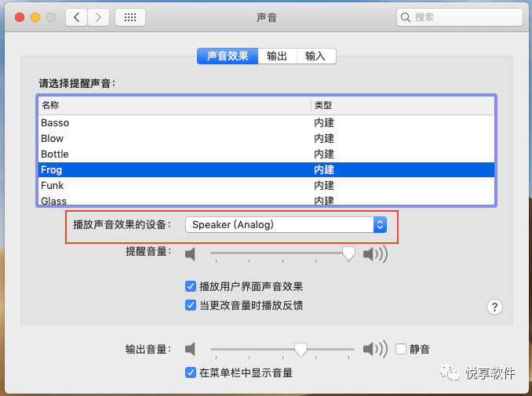Click the magnifier icon in search field
Image resolution: width=532 pixels, height=396 pixels.
(406, 17)
